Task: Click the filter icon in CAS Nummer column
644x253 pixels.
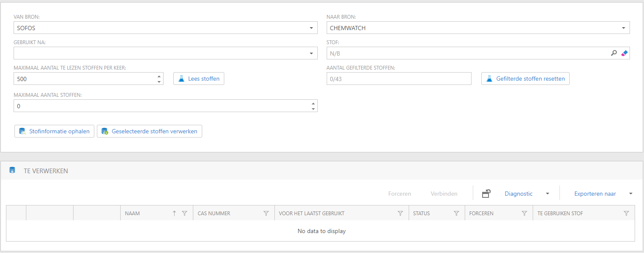Action: pos(266,214)
